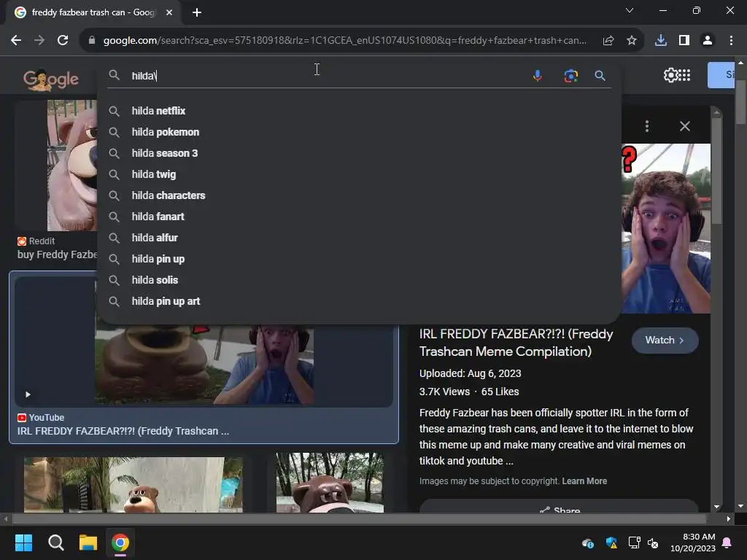Click the image panel vertical scrollbar
This screenshot has width=747, height=560.
716,171
